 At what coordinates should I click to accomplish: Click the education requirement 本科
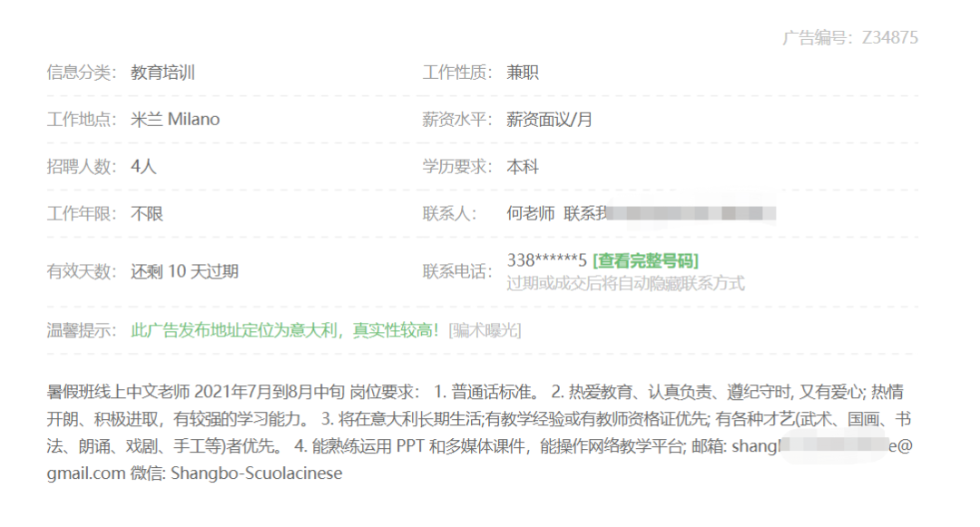523,167
